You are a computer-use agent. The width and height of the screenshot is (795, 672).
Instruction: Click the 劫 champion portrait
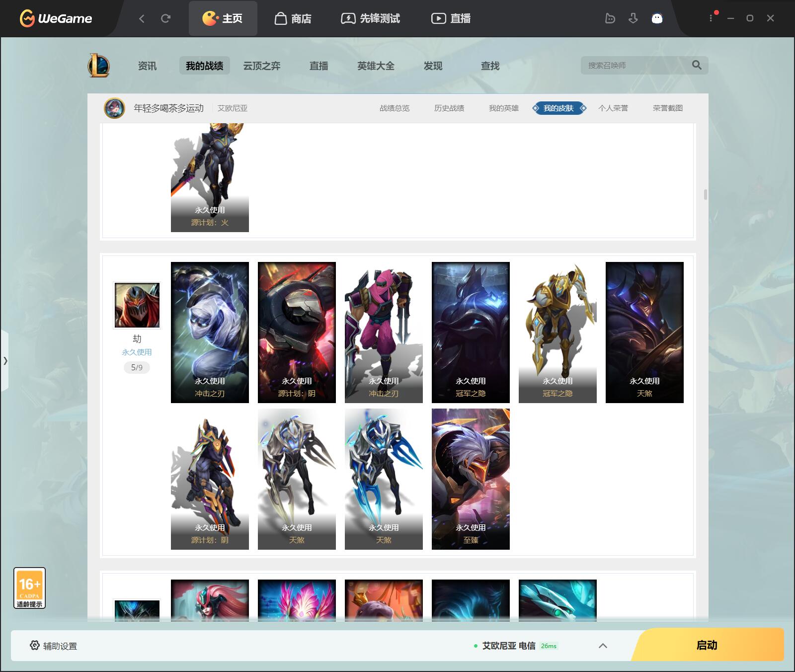pyautogui.click(x=137, y=305)
